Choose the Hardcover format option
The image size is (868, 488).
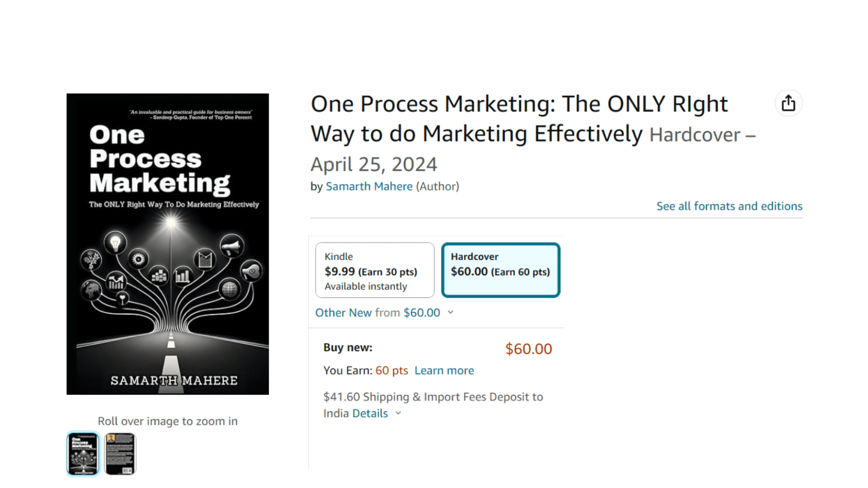coord(500,270)
